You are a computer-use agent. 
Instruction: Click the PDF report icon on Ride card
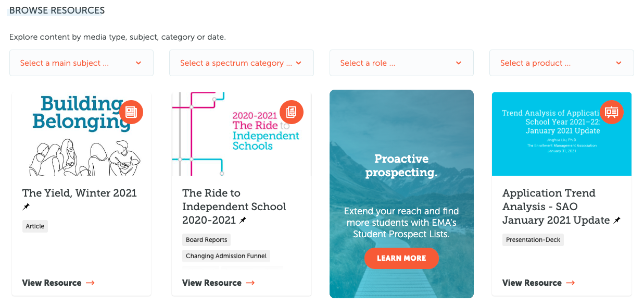click(292, 112)
